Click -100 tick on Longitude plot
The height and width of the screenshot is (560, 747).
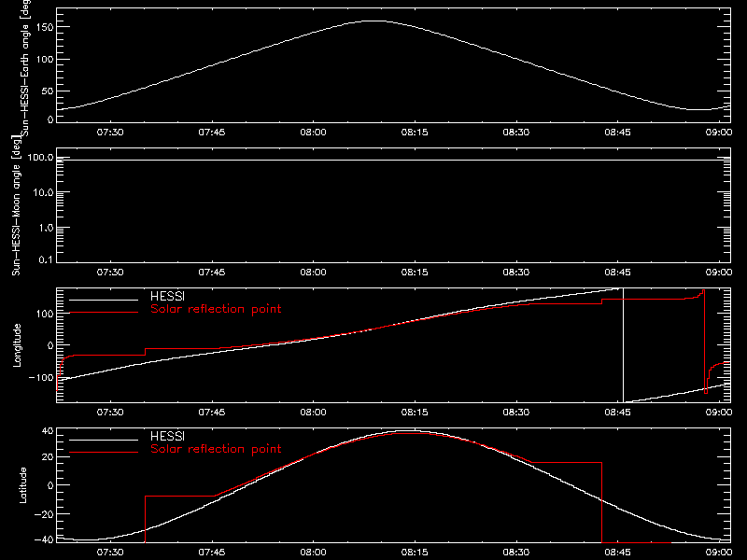coord(41,377)
